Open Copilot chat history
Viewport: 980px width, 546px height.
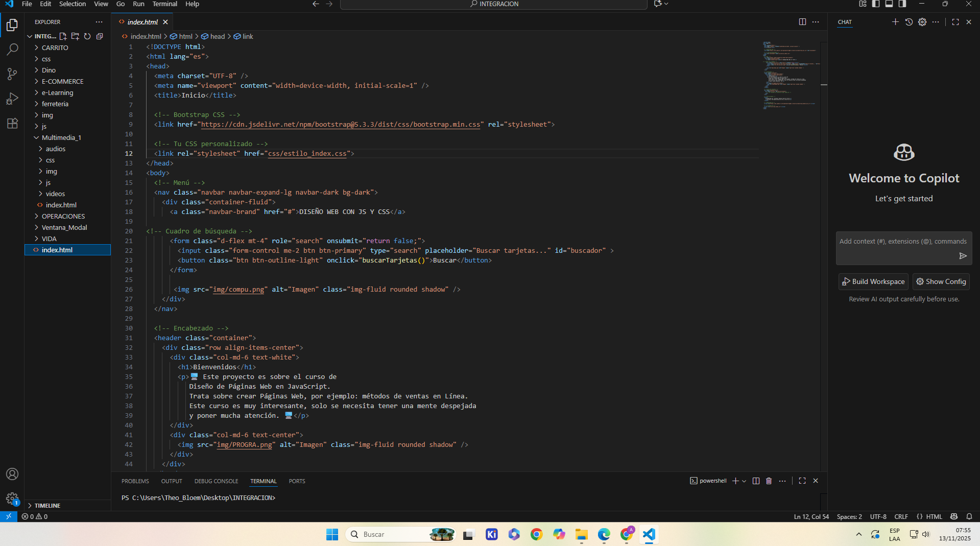909,22
